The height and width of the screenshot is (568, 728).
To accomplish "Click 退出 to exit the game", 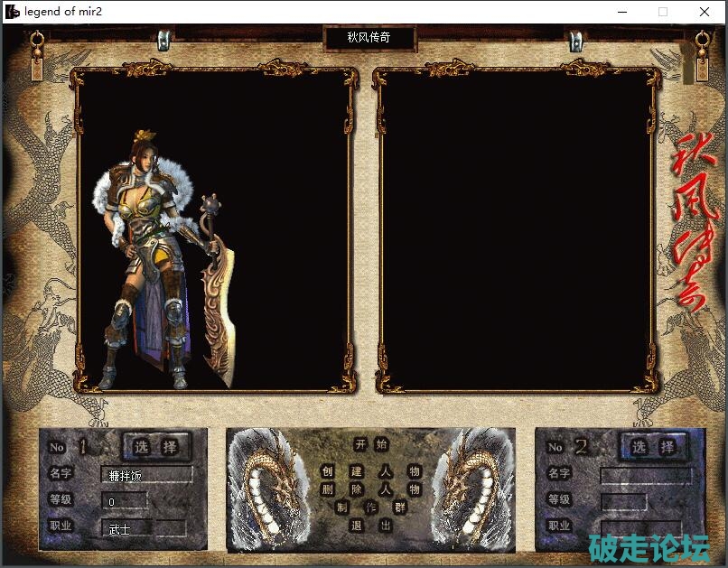I will (370, 526).
